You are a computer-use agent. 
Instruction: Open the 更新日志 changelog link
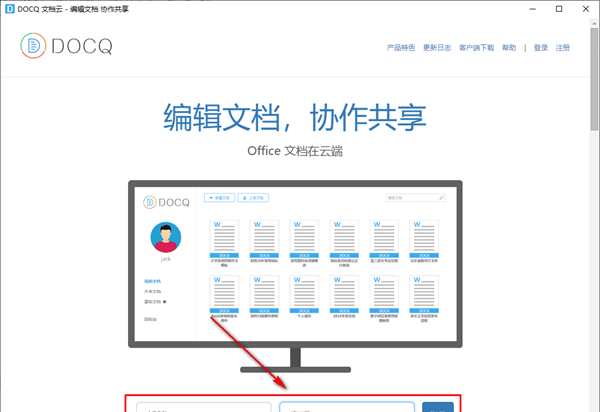pyautogui.click(x=437, y=47)
